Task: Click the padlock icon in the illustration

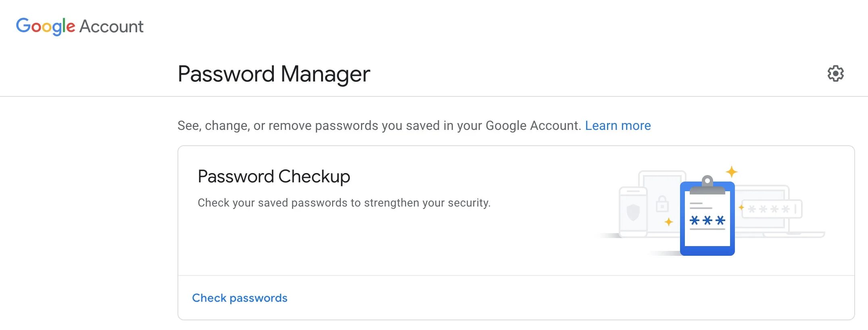Action: [662, 204]
